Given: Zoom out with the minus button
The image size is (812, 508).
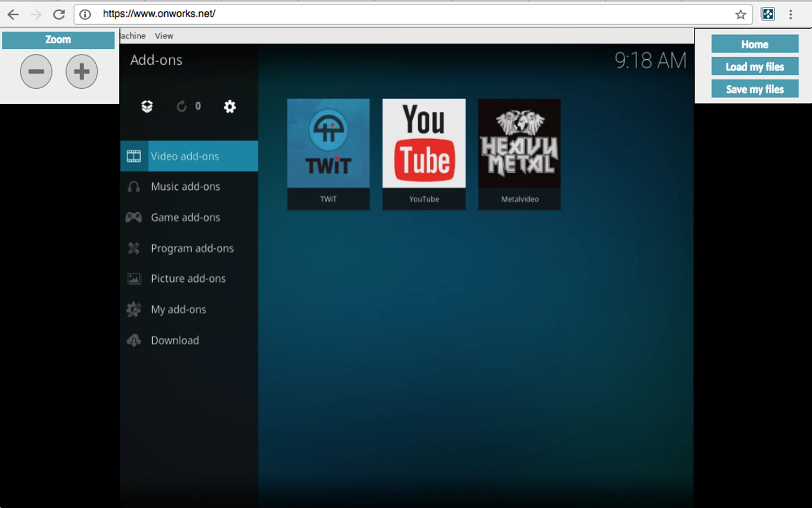Looking at the screenshot, I should tap(36, 71).
